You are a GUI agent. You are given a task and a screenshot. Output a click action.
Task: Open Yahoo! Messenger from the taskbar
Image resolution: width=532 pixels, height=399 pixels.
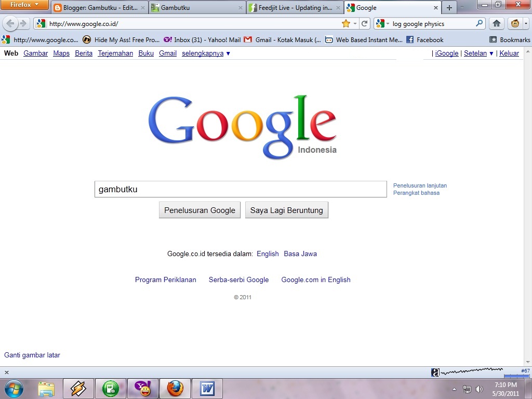(143, 389)
